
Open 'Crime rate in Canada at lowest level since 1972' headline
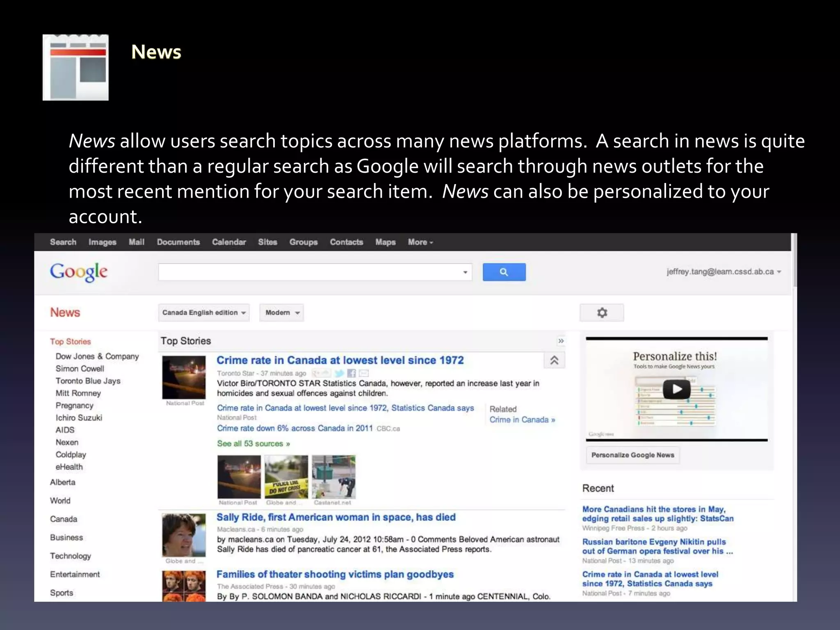pyautogui.click(x=340, y=360)
